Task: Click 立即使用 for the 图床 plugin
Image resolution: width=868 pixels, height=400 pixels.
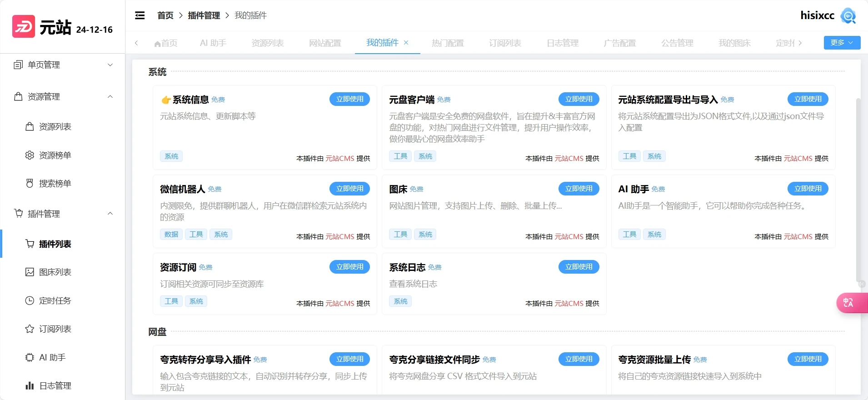Action: coord(579,189)
